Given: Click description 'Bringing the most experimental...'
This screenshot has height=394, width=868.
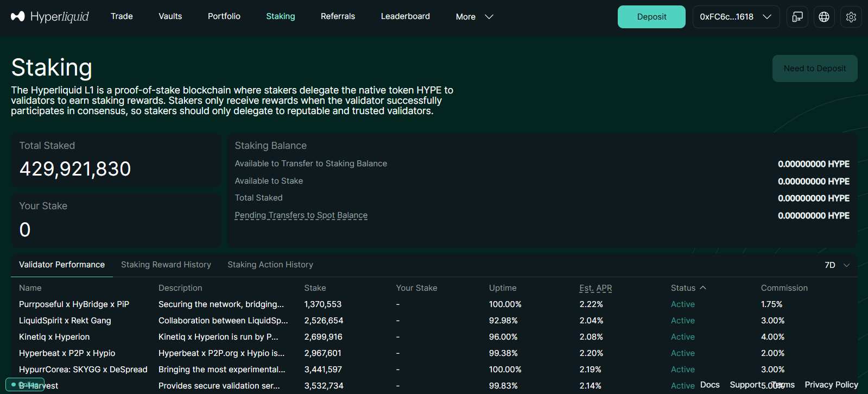Looking at the screenshot, I should [x=222, y=370].
